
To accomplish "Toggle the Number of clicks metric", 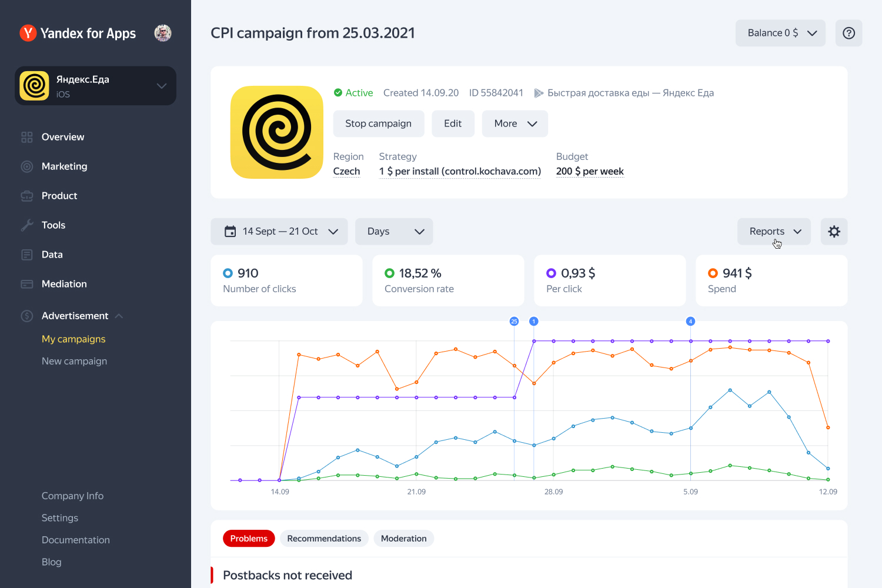I will 228,273.
